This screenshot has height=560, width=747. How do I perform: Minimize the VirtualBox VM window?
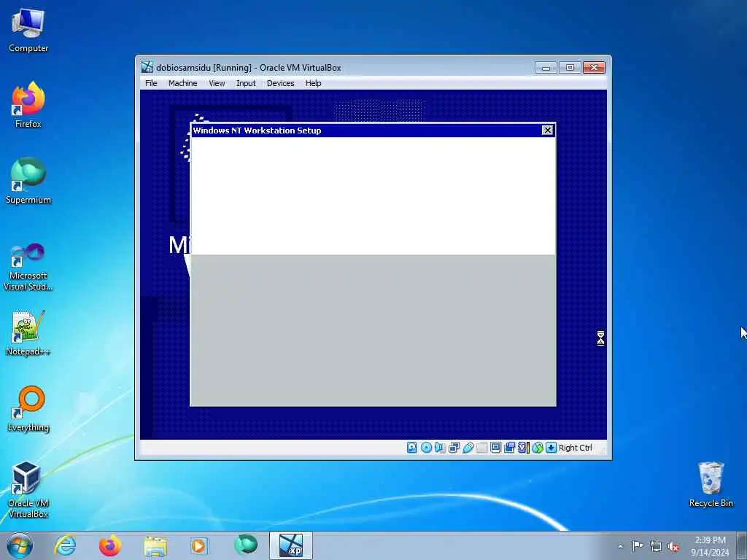[546, 68]
